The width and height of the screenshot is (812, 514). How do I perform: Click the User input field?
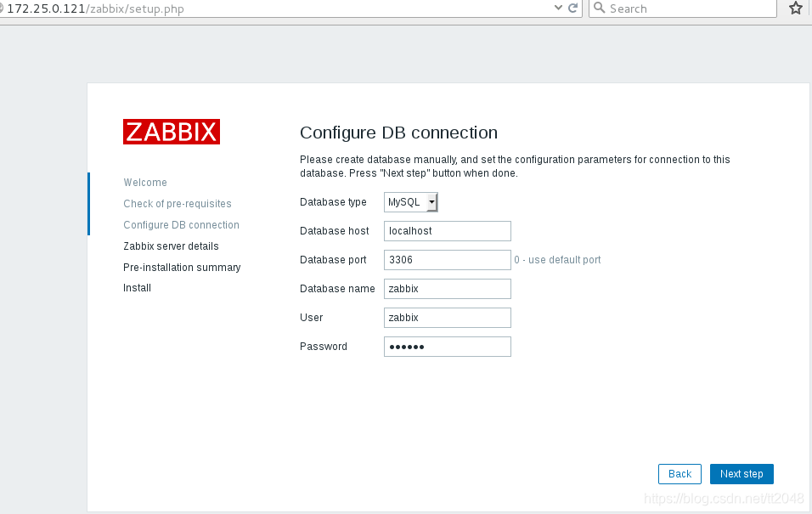[448, 318]
